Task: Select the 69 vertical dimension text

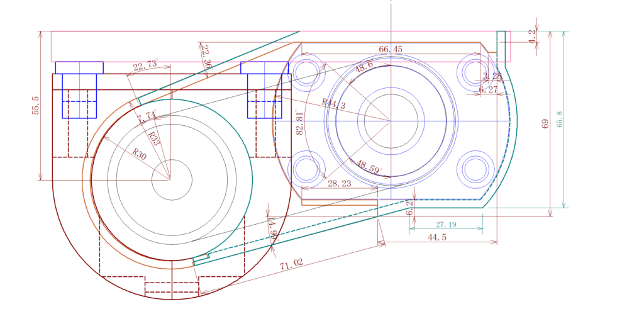Action: 546,125
